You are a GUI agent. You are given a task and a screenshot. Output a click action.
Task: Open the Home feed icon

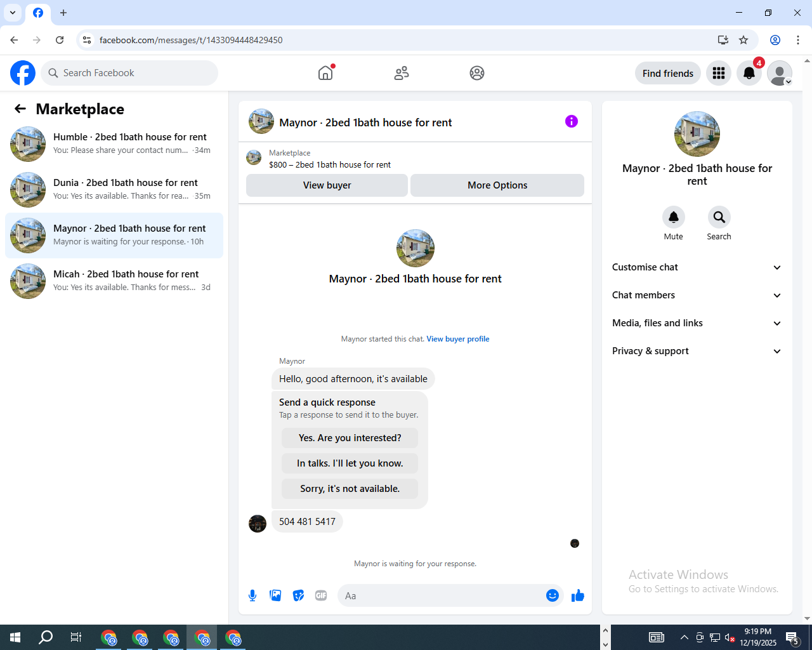[x=325, y=73]
